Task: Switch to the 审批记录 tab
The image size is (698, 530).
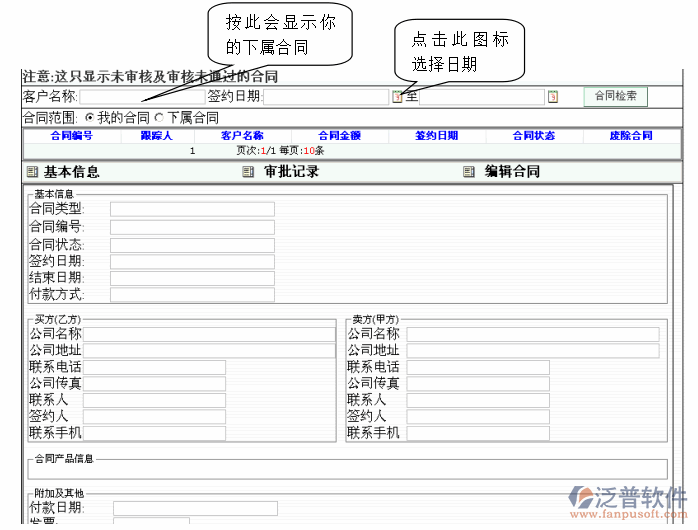Action: [x=292, y=172]
